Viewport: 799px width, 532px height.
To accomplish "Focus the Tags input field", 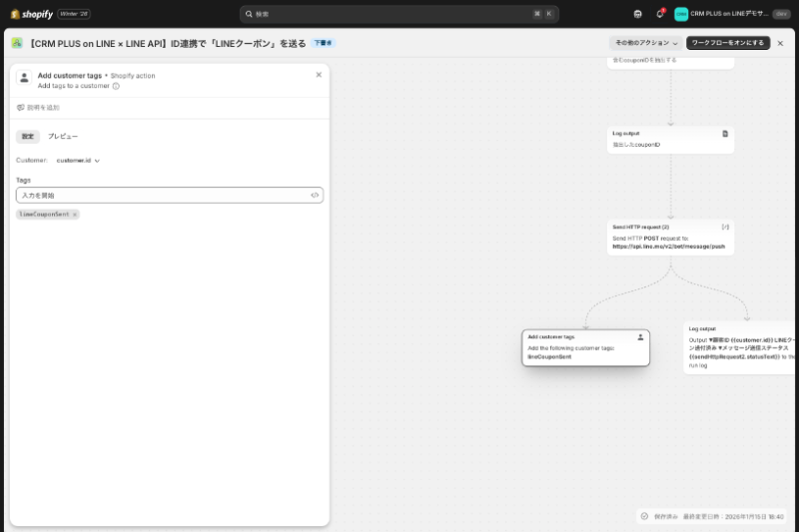I will click(x=160, y=196).
